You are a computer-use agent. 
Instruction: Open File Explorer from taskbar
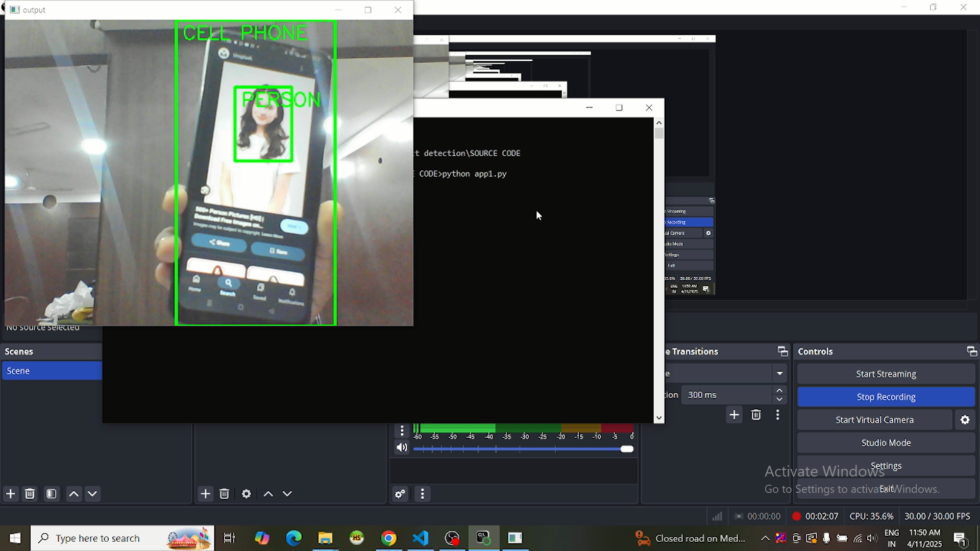point(326,538)
